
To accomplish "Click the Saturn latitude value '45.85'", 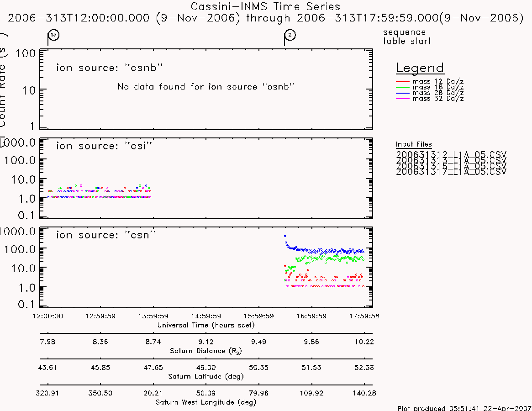I will tap(100, 368).
